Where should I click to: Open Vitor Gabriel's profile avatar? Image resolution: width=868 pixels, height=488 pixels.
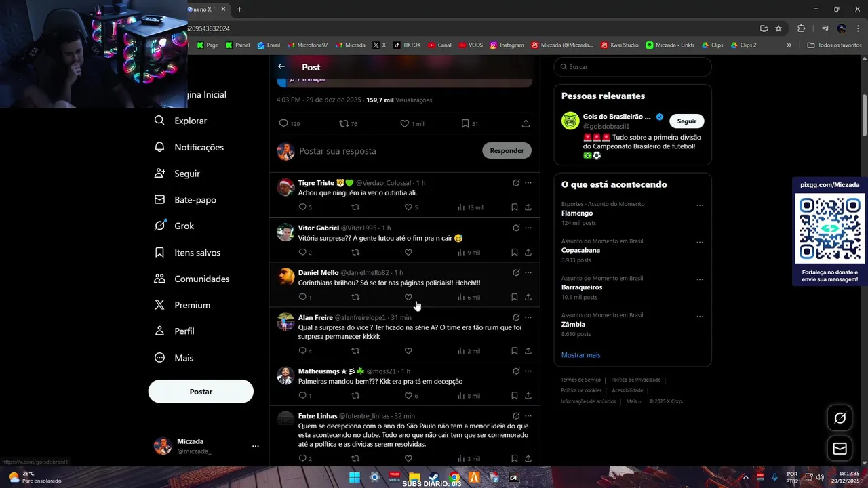coord(285,232)
